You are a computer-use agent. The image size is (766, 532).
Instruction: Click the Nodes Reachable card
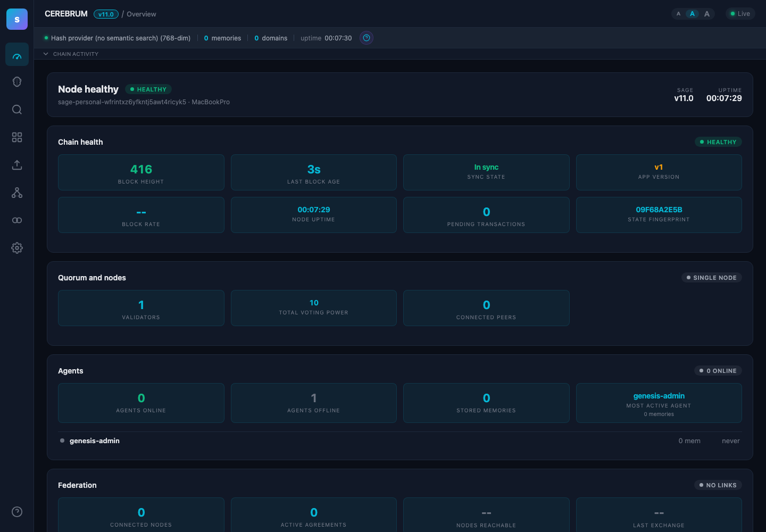pyautogui.click(x=486, y=515)
